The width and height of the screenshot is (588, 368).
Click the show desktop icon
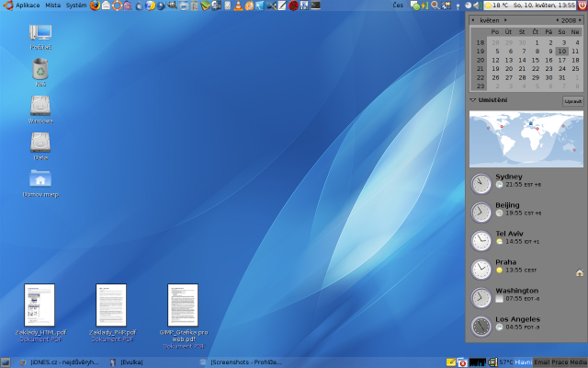click(x=6, y=362)
